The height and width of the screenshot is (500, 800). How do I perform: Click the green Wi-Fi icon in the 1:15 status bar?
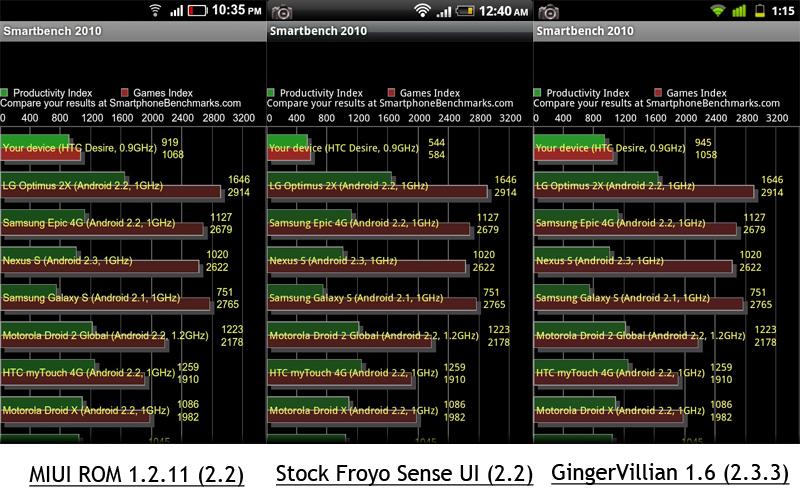tap(718, 10)
